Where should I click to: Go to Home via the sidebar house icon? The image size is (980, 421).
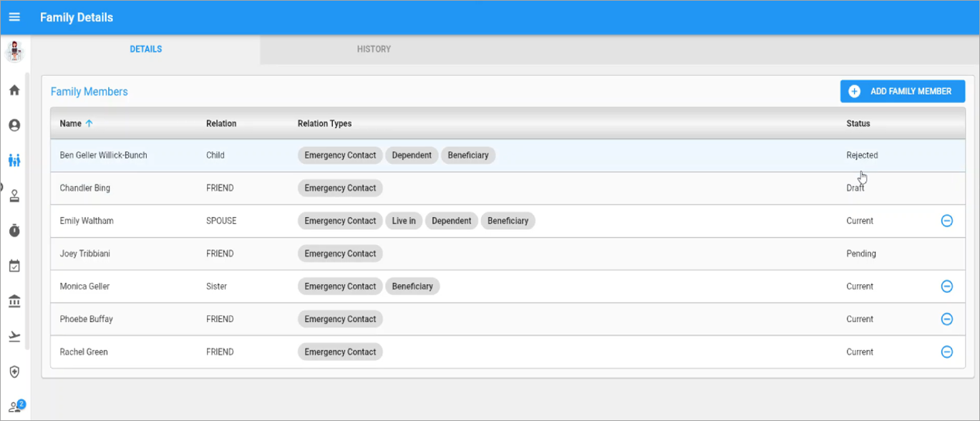click(14, 90)
